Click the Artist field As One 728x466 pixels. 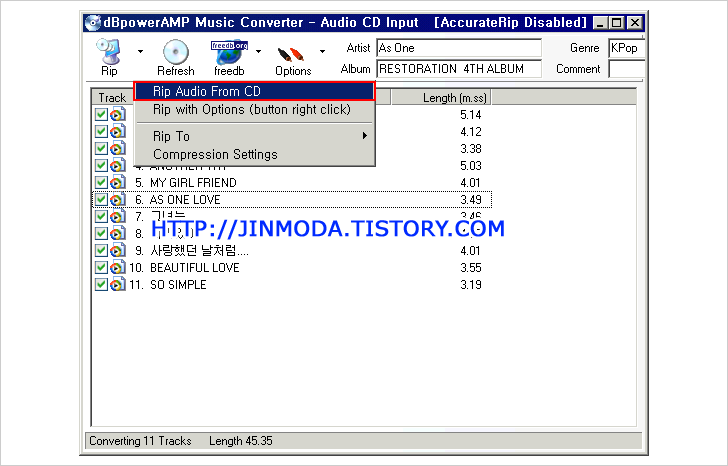tap(459, 48)
